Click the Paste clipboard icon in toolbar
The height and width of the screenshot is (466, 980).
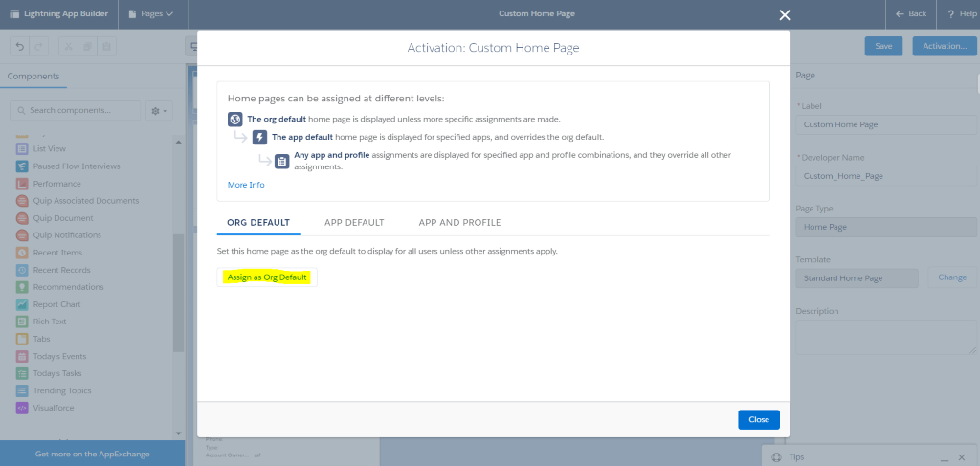point(107,46)
